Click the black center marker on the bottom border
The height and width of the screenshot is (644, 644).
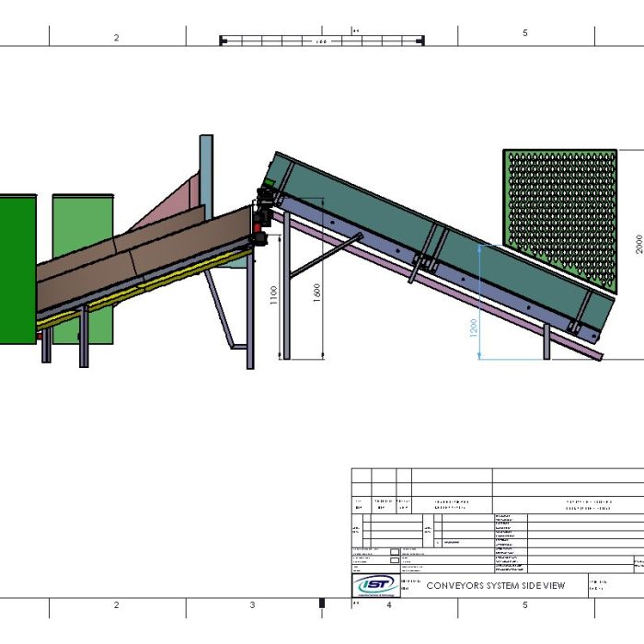(x=321, y=604)
